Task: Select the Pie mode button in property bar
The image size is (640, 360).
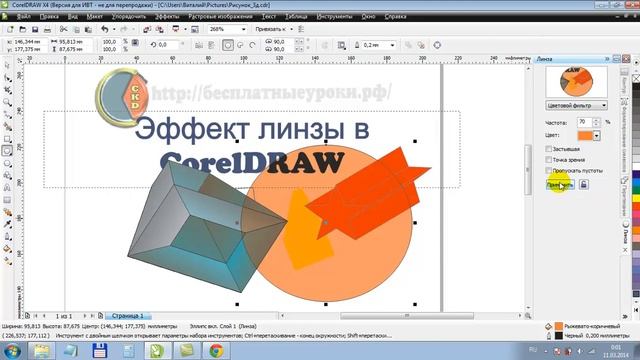Action: (240, 45)
